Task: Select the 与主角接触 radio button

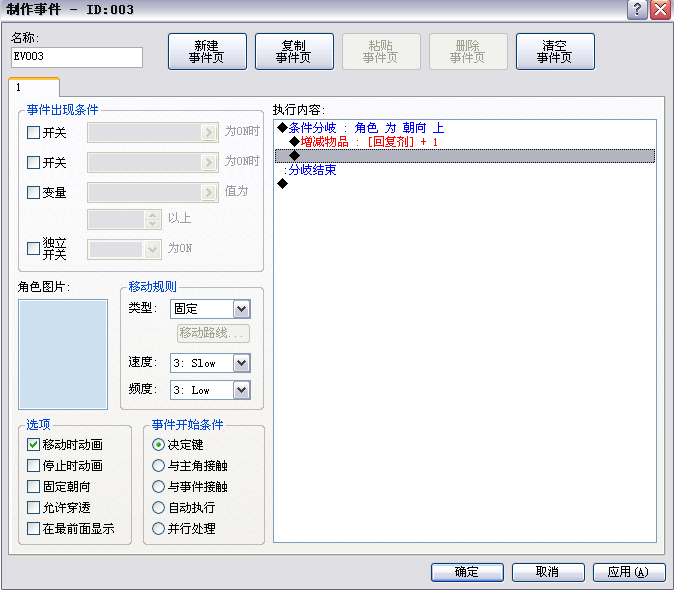Action: pos(158,465)
